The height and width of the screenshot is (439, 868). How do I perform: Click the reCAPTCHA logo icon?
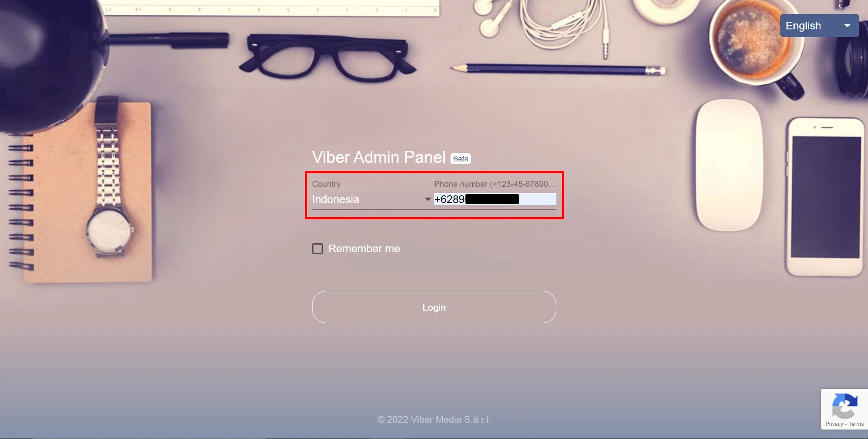pos(844,406)
